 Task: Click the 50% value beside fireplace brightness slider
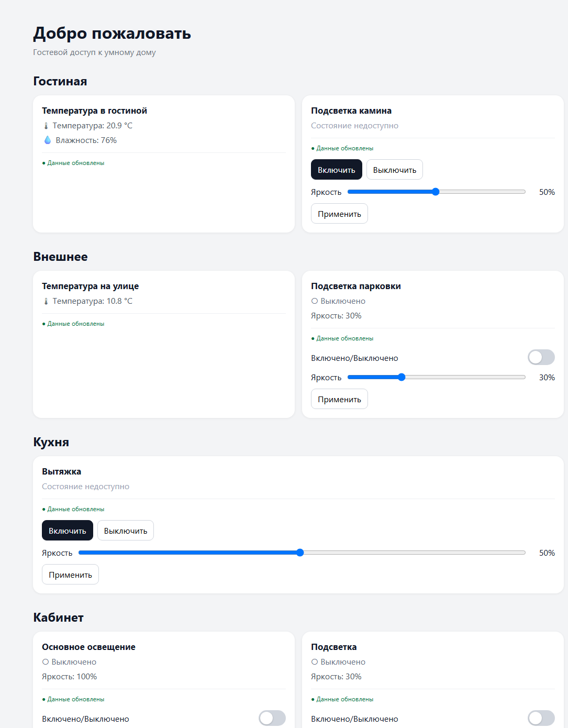[x=547, y=192]
